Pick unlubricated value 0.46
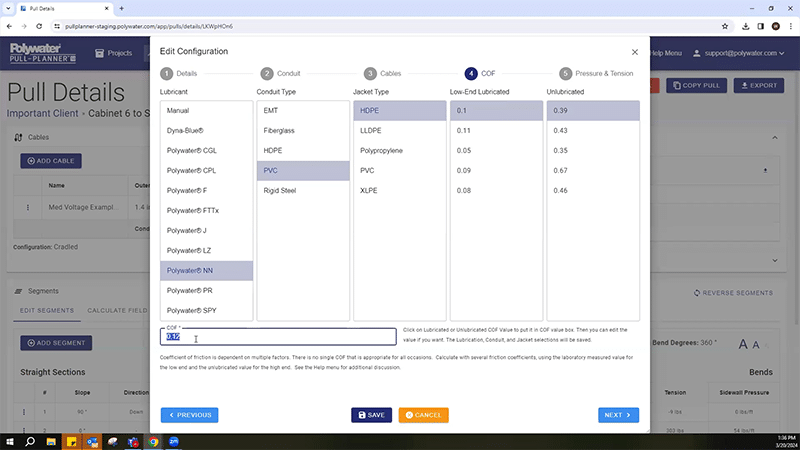 [593, 190]
